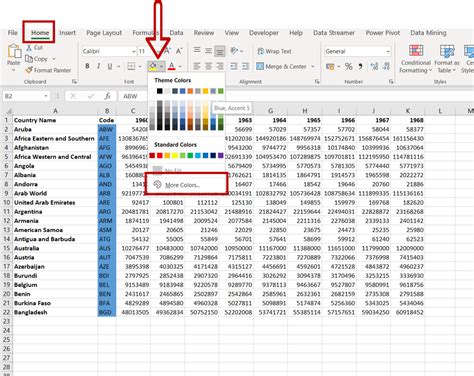Click the Decrease Indent icon
The height and width of the screenshot is (376, 474).
click(234, 66)
